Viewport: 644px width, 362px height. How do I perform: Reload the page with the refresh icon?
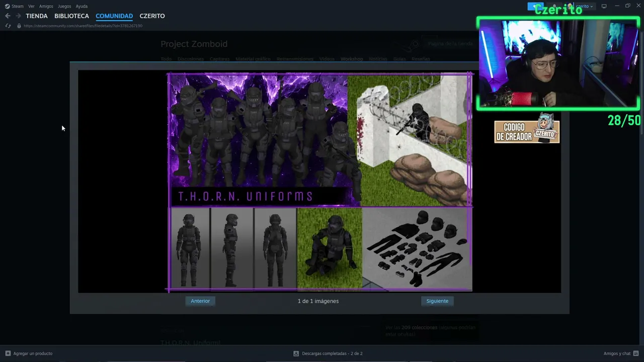[8, 26]
